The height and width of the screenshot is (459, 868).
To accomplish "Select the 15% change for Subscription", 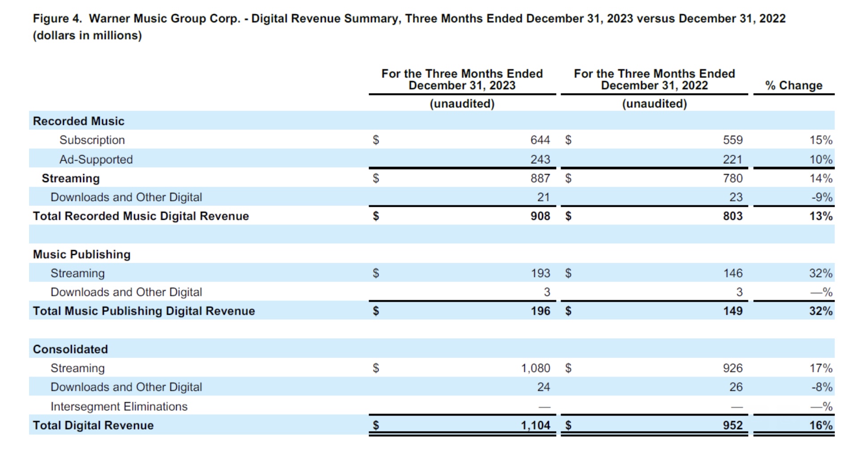I will point(821,140).
